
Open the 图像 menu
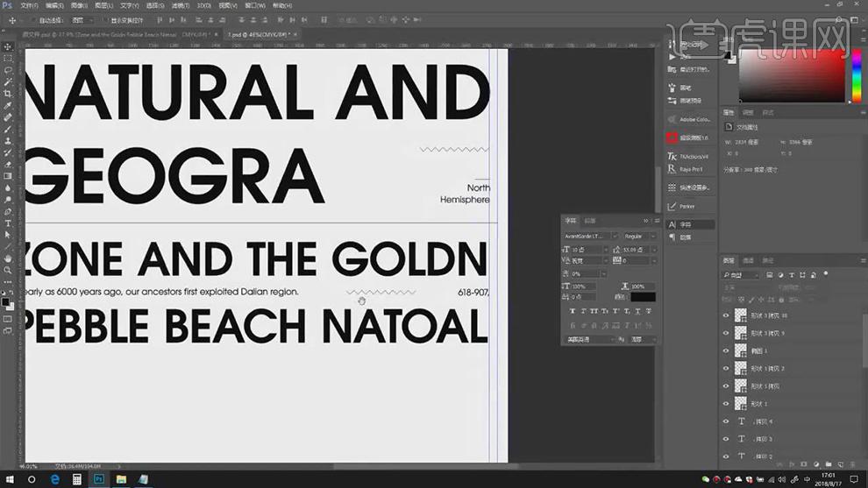tap(79, 5)
